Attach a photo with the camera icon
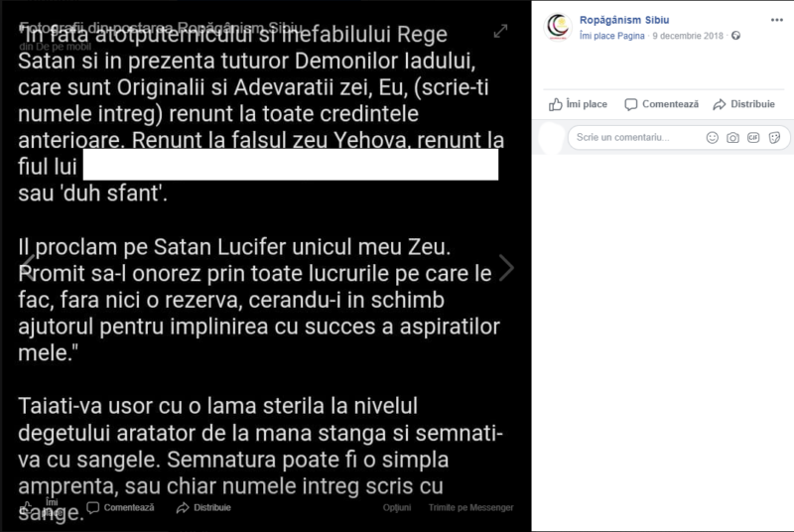Screen dimensions: 794x532 point(732,138)
